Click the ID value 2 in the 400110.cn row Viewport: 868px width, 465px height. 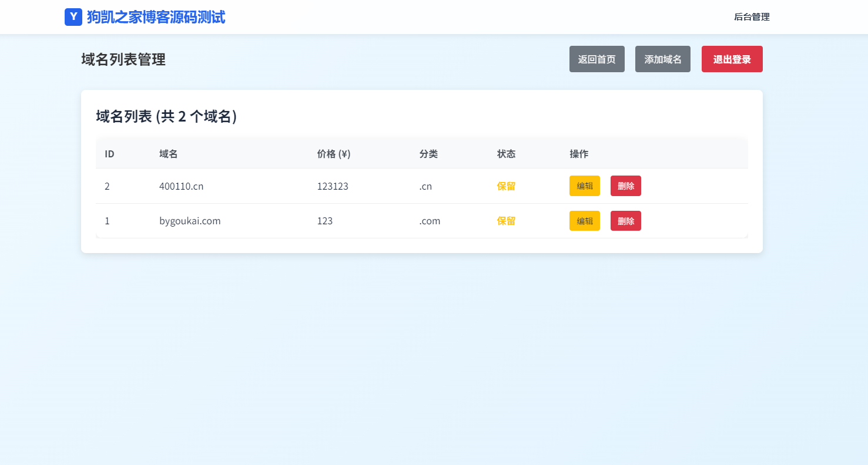tap(107, 186)
